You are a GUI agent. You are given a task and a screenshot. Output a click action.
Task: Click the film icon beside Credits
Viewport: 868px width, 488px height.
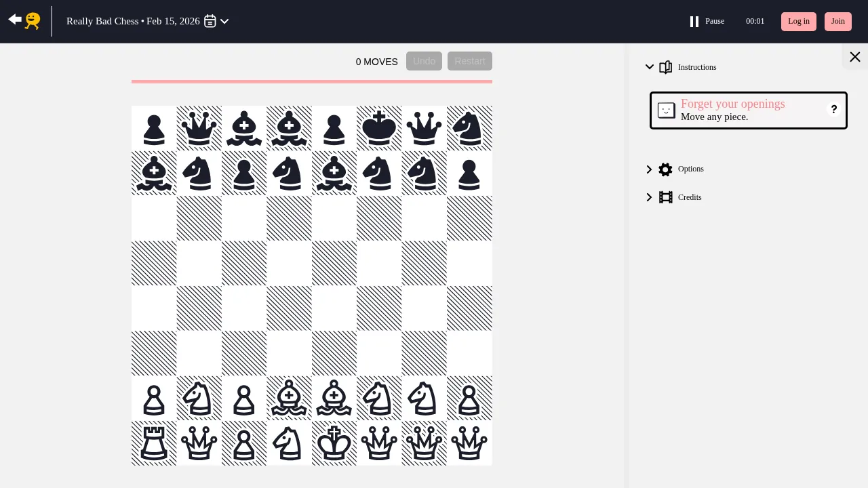pos(665,197)
